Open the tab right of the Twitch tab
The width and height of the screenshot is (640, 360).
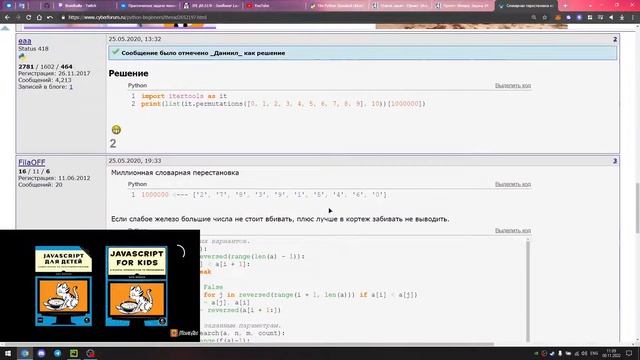click(x=147, y=6)
